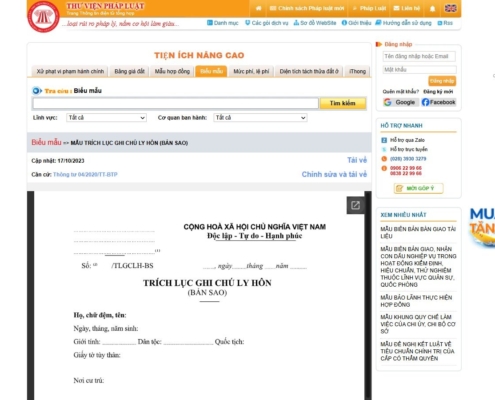
Task: Open the Lĩnh vực dropdown
Action: [106, 118]
